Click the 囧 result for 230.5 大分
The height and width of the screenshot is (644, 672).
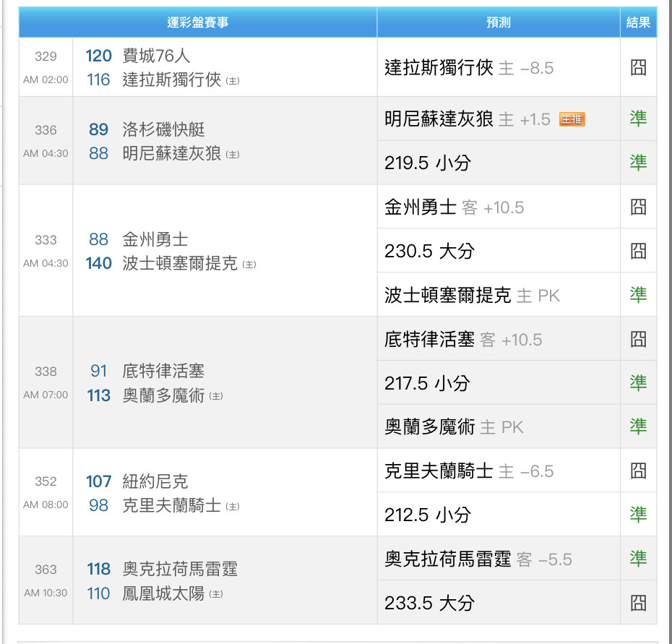(638, 251)
